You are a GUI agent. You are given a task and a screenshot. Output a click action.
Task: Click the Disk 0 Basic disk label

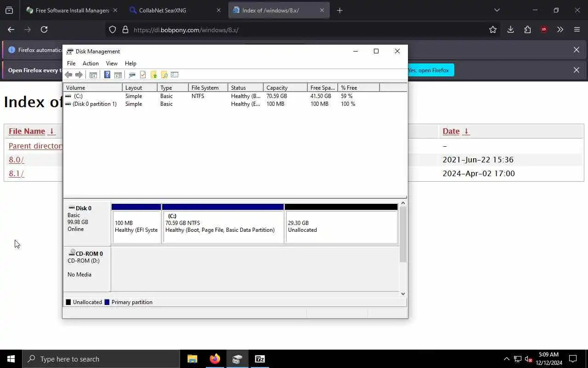pos(87,223)
